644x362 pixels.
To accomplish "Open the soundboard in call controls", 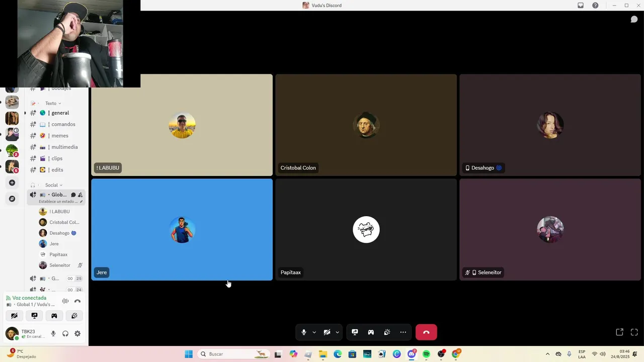I will click(x=387, y=332).
